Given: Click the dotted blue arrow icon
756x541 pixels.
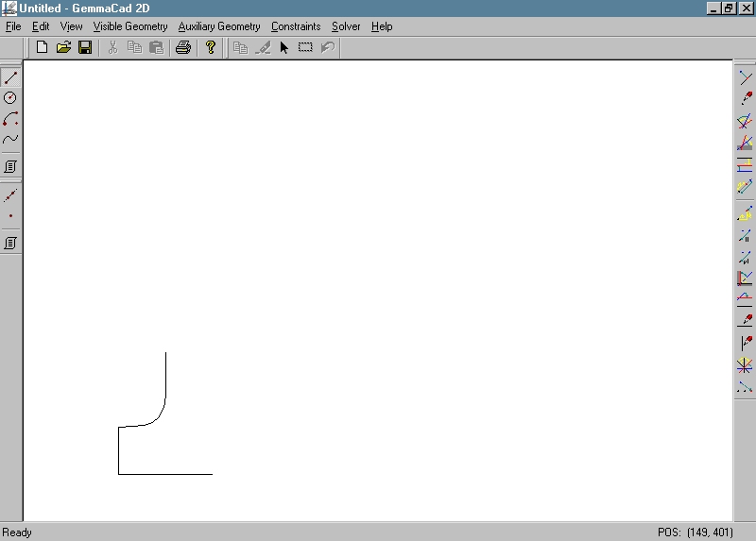Looking at the screenshot, I should point(745,387).
